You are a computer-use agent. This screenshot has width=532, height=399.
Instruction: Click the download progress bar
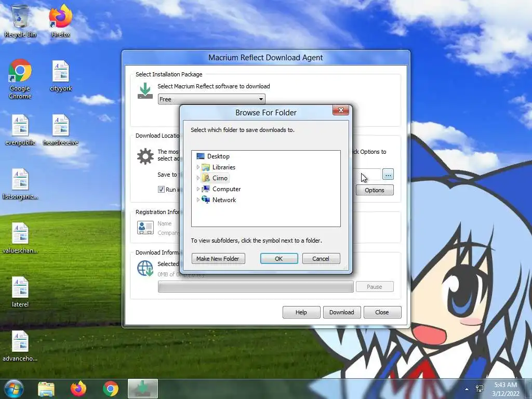pos(256,287)
